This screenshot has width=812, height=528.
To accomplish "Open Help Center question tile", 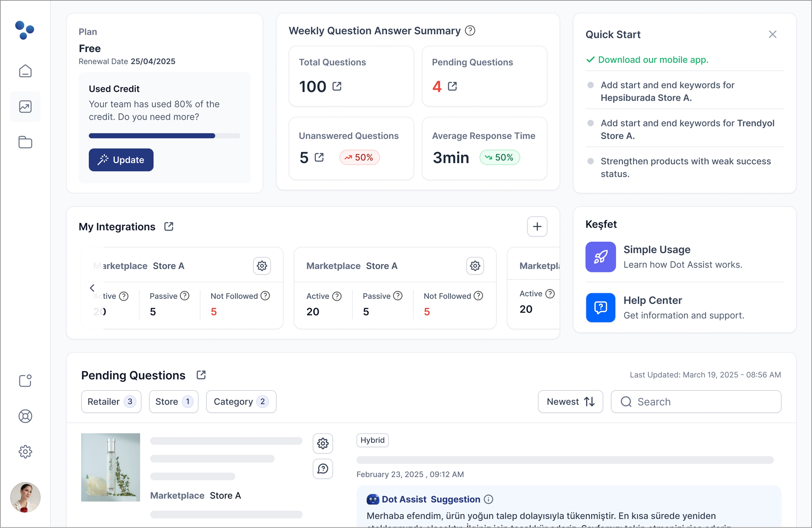I will 601,308.
